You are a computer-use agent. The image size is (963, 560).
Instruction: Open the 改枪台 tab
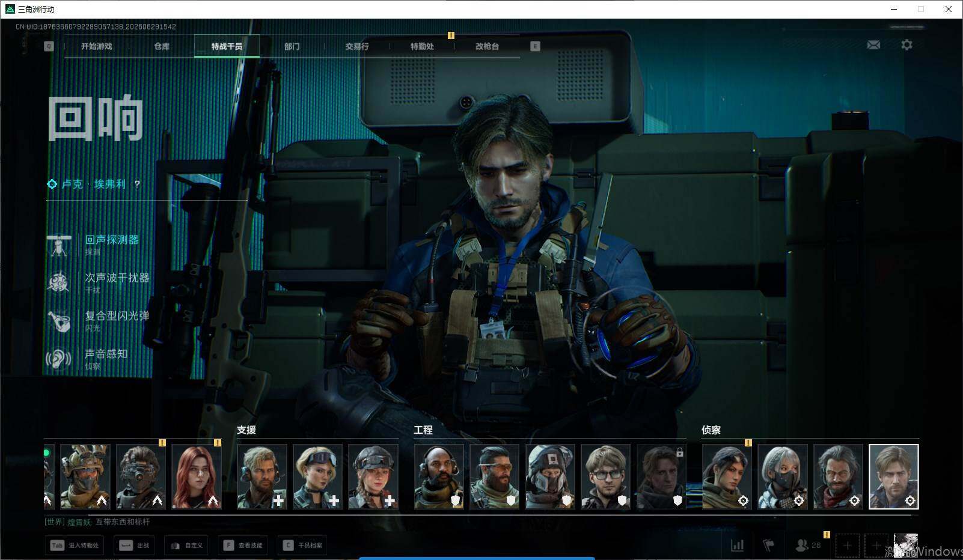487,46
